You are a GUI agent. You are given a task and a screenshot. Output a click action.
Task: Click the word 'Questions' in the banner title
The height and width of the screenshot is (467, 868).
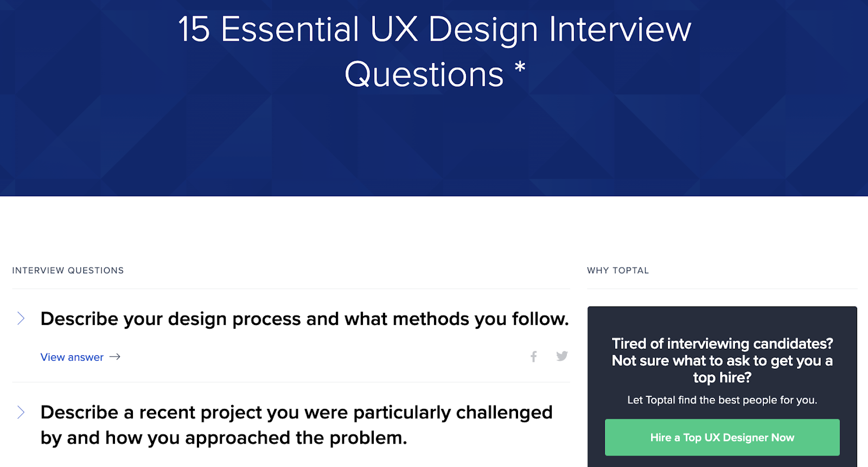click(x=424, y=74)
